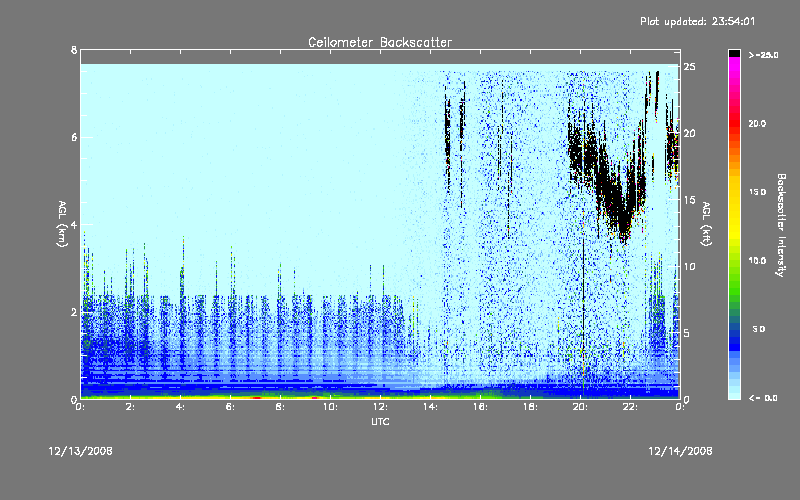The height and width of the screenshot is (500, 800).
Task: Select the "10:" UTC hour label
Action: [330, 407]
